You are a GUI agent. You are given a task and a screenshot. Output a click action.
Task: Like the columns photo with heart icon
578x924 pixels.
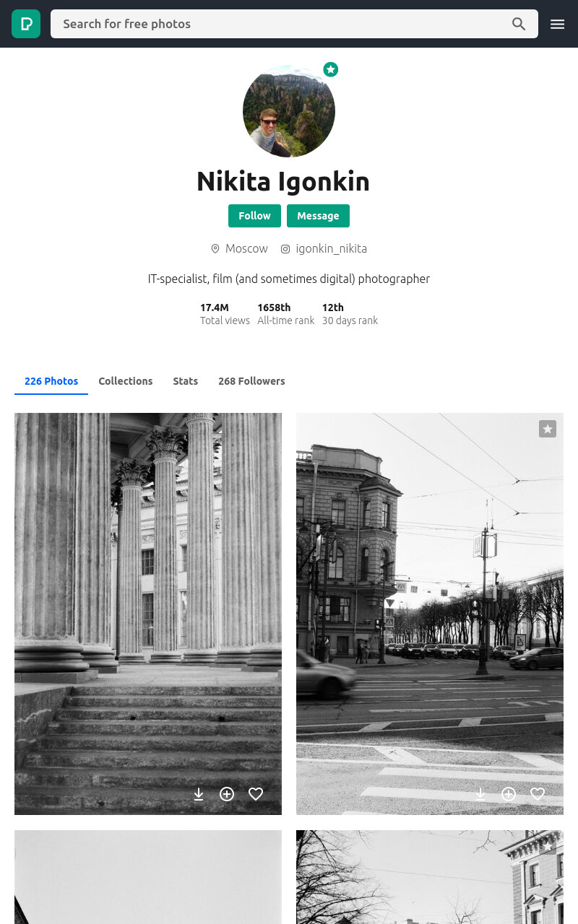(256, 794)
